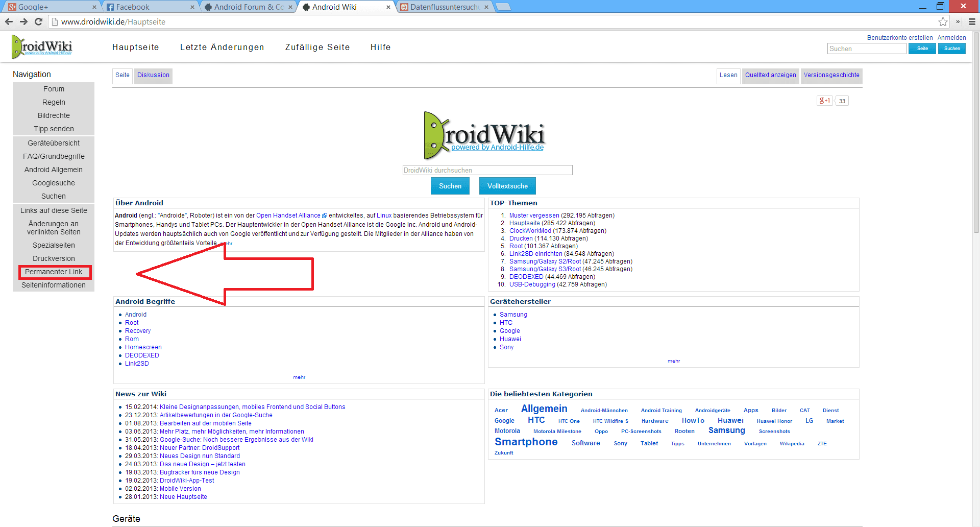This screenshot has height=527, width=980.
Task: Open Versionsgeschichte tab
Action: tap(831, 75)
